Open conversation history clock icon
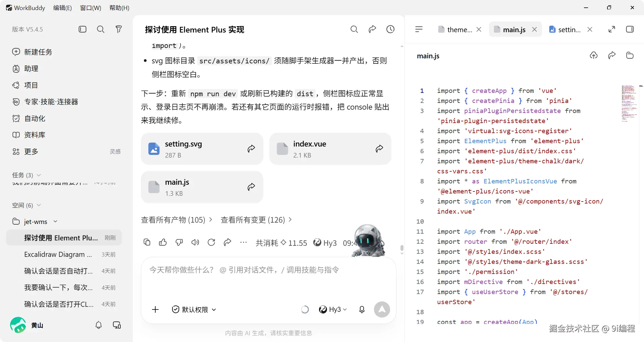This screenshot has height=342, width=644. (390, 29)
